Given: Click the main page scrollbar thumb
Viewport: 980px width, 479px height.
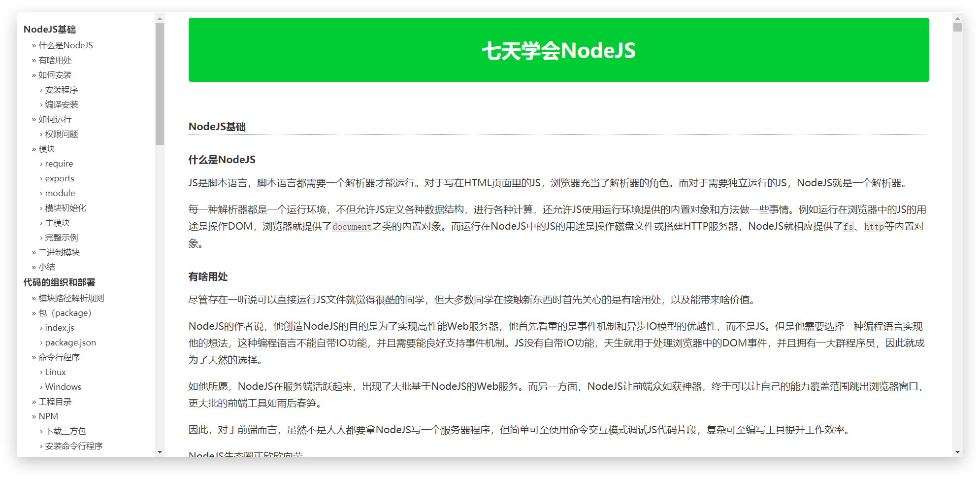Looking at the screenshot, I should (x=957, y=27).
